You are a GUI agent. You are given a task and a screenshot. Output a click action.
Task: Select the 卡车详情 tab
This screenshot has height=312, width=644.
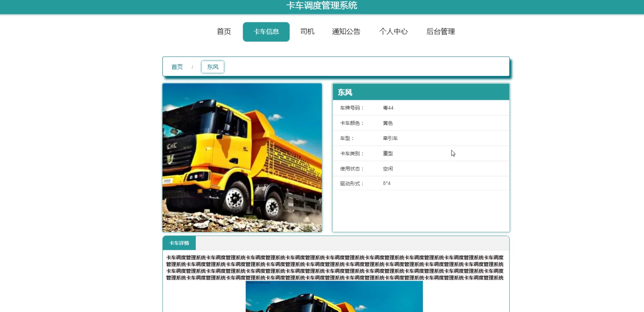[x=179, y=243]
